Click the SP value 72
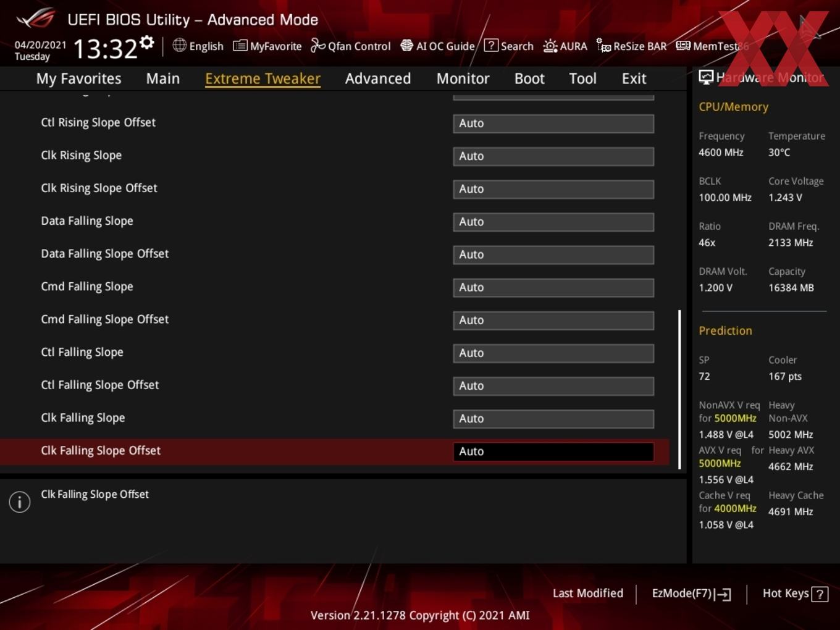 click(x=704, y=376)
